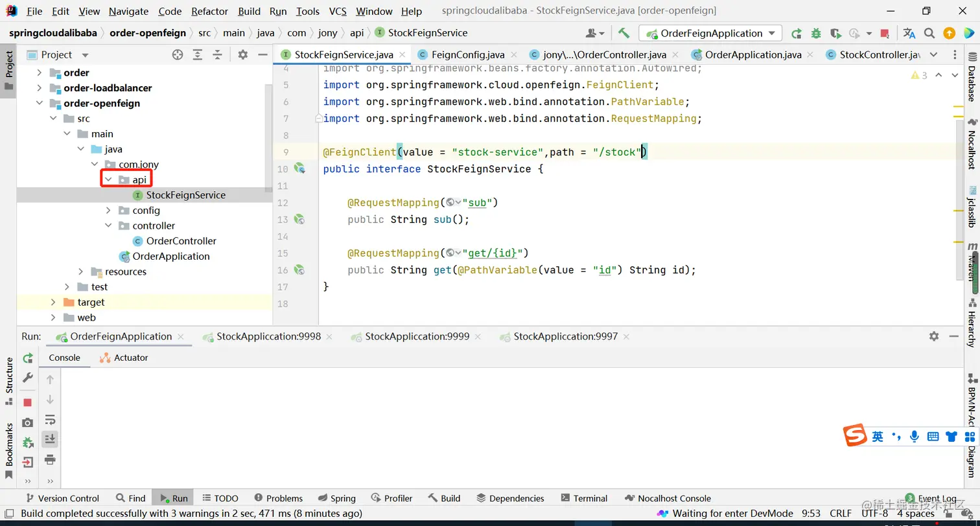980x526 pixels.
Task: Start debugging with the bug icon
Action: click(x=816, y=33)
